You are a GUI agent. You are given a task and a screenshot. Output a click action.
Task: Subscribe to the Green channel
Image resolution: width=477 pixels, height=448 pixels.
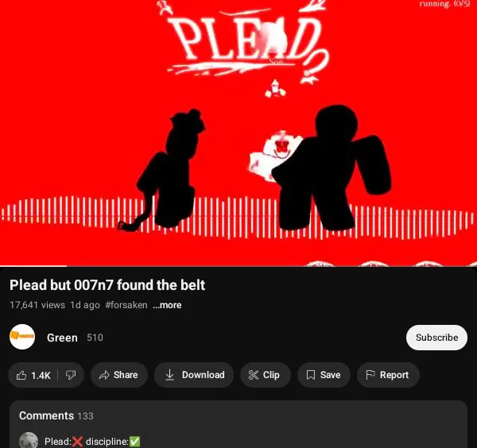pos(436,338)
